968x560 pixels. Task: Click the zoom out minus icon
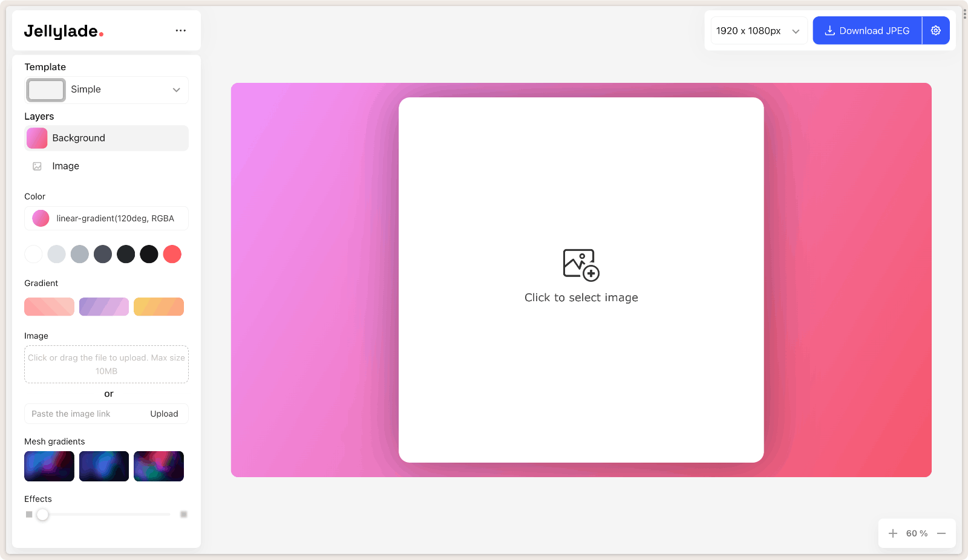(941, 533)
